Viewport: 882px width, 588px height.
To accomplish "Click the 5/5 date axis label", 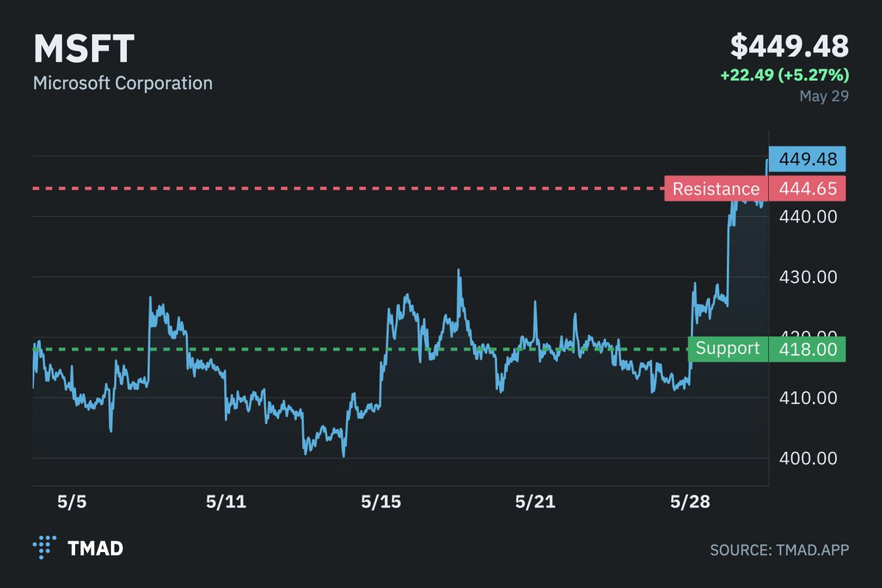I will pos(72,503).
